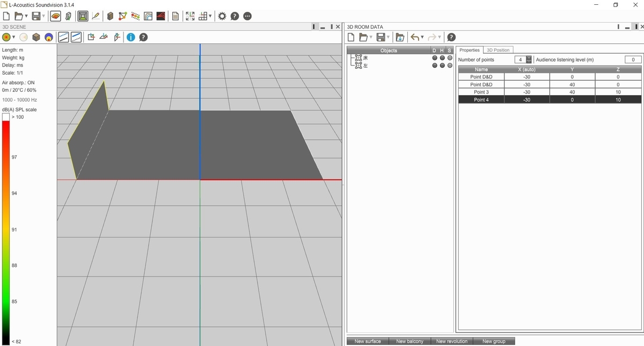
Task: Open the undo history dropdown arrow
Action: [x=422, y=38]
